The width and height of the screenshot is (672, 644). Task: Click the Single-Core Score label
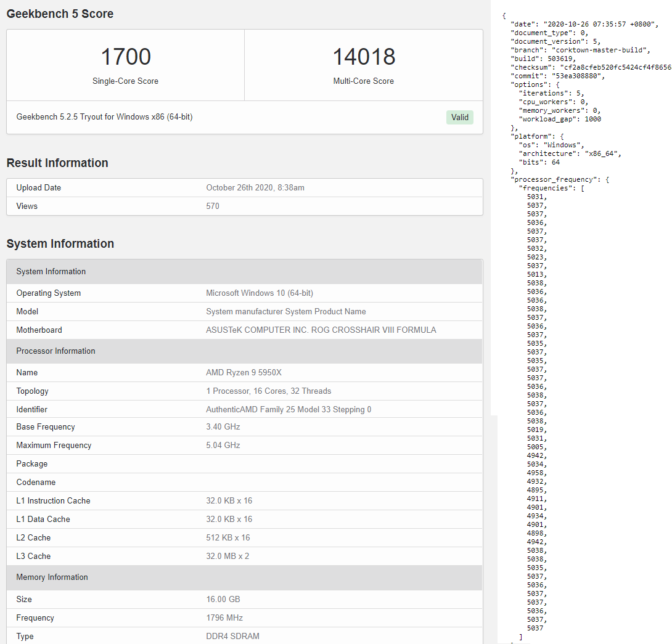pyautogui.click(x=126, y=81)
